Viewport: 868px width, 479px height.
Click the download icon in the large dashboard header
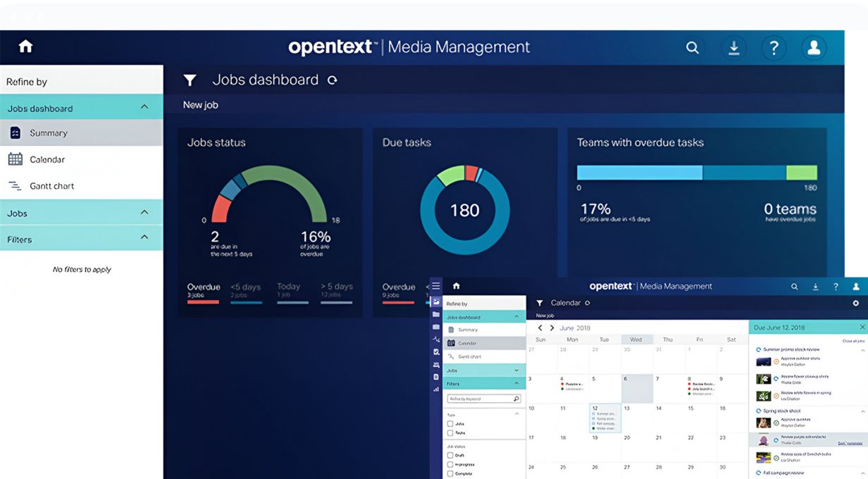pyautogui.click(x=733, y=48)
